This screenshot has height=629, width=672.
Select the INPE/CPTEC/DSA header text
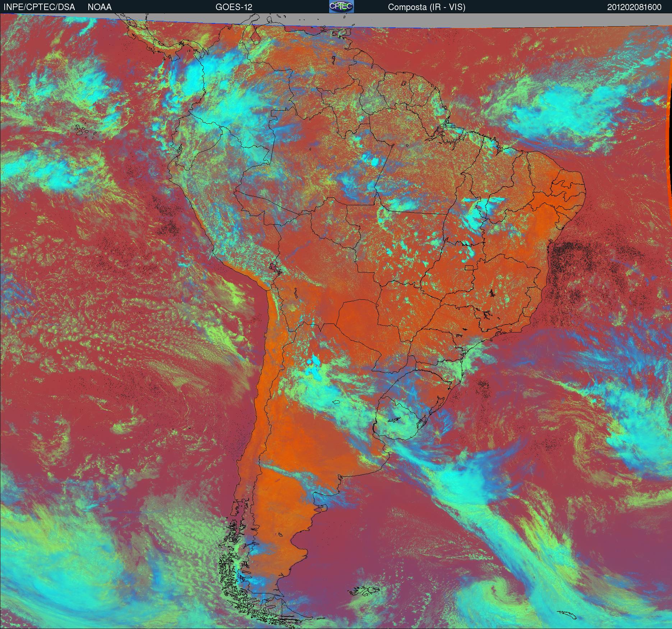[x=39, y=7]
